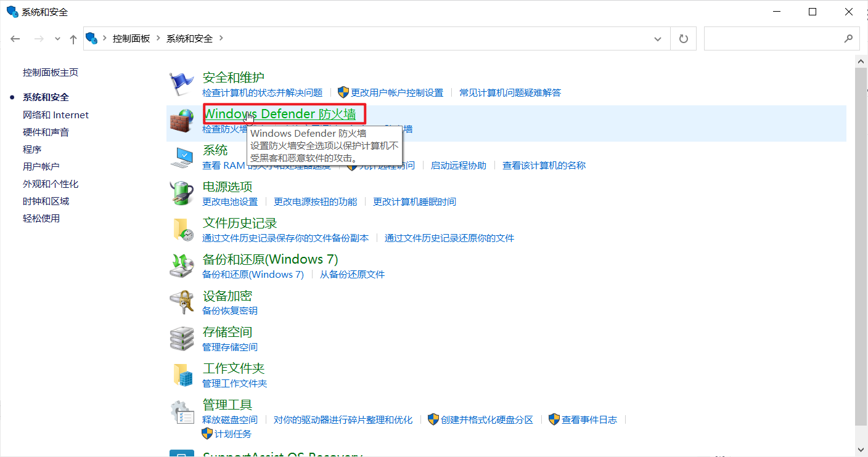Open recent locations dropdown arrow
Viewport: 868px width, 457px height.
[x=57, y=38]
